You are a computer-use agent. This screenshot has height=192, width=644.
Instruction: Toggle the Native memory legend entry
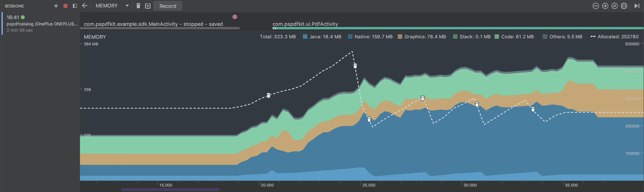(370, 36)
